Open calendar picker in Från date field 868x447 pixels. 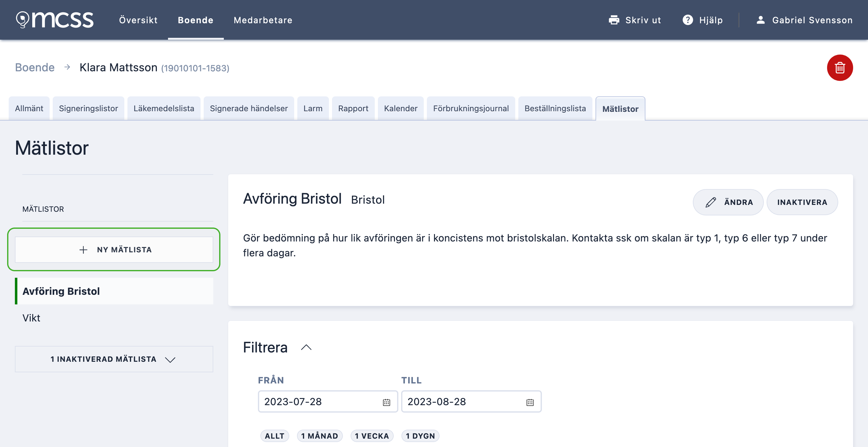pyautogui.click(x=386, y=402)
